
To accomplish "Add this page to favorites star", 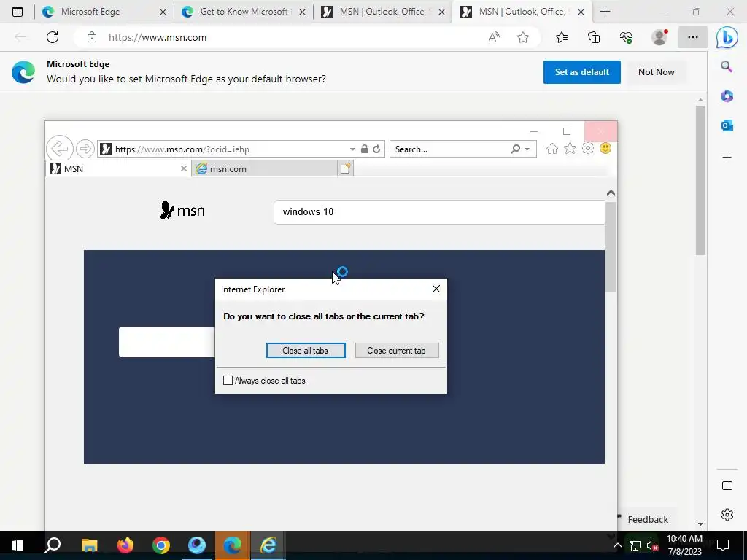I will pyautogui.click(x=523, y=37).
